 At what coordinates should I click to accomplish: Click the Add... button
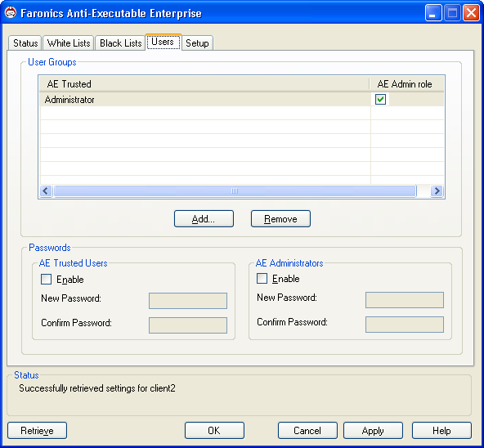tap(204, 219)
